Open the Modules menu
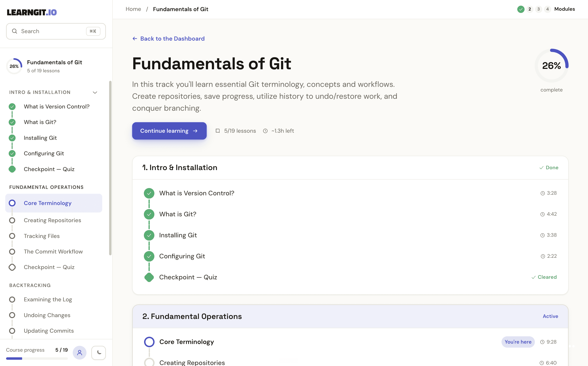The width and height of the screenshot is (588, 366). coord(565,9)
